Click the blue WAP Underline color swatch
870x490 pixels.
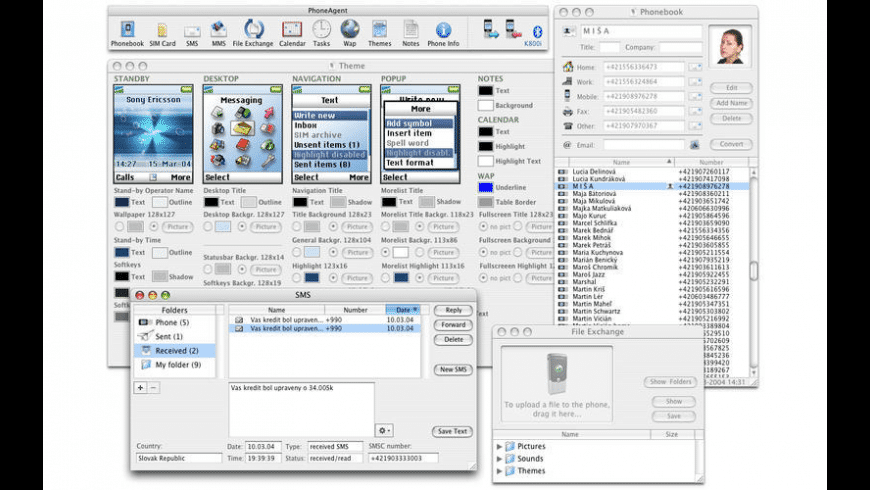(486, 187)
